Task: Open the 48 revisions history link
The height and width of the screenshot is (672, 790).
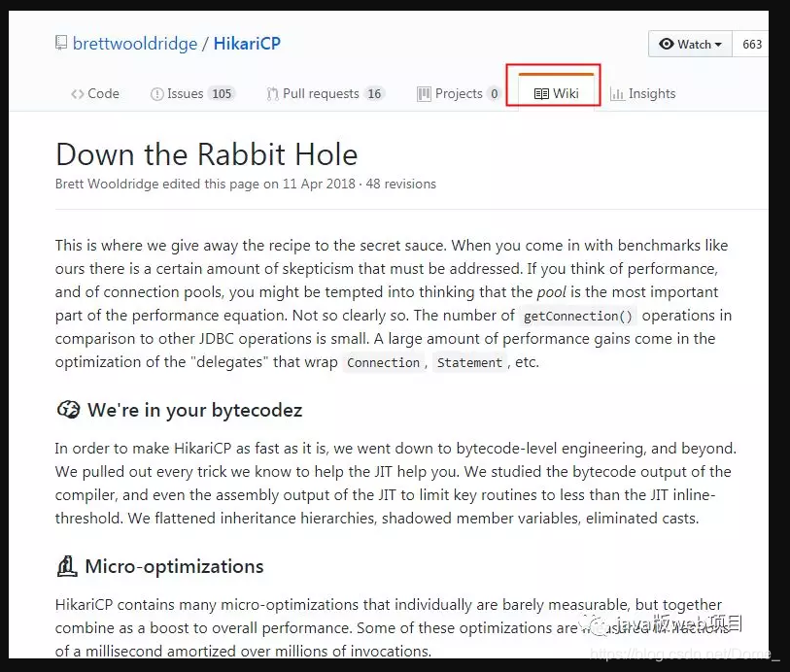Action: pos(400,184)
